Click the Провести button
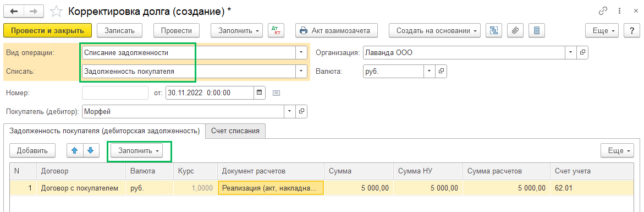644x212 pixels. pos(176,30)
